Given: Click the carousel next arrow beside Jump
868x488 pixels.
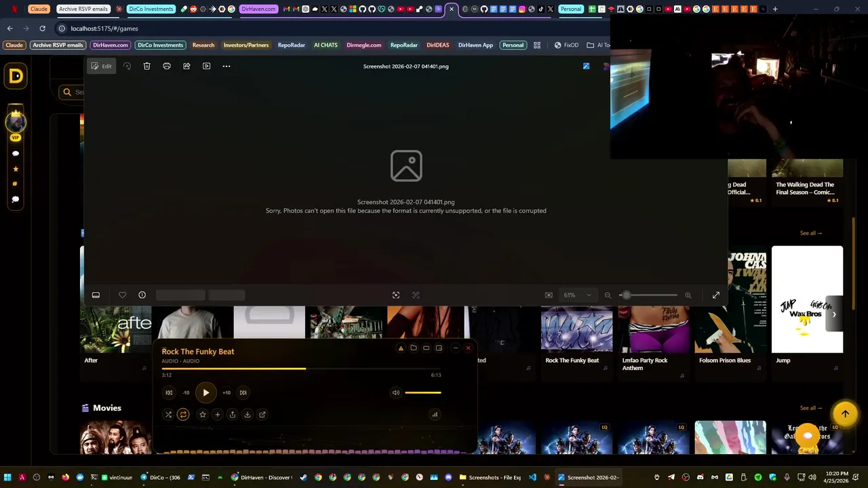Looking at the screenshot, I should point(834,314).
